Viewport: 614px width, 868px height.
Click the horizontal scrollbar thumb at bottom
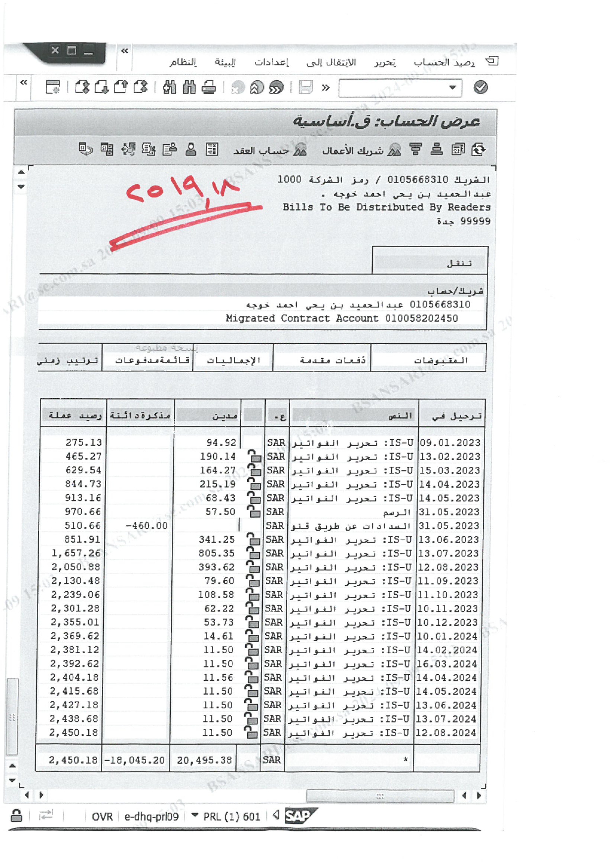tap(380, 796)
